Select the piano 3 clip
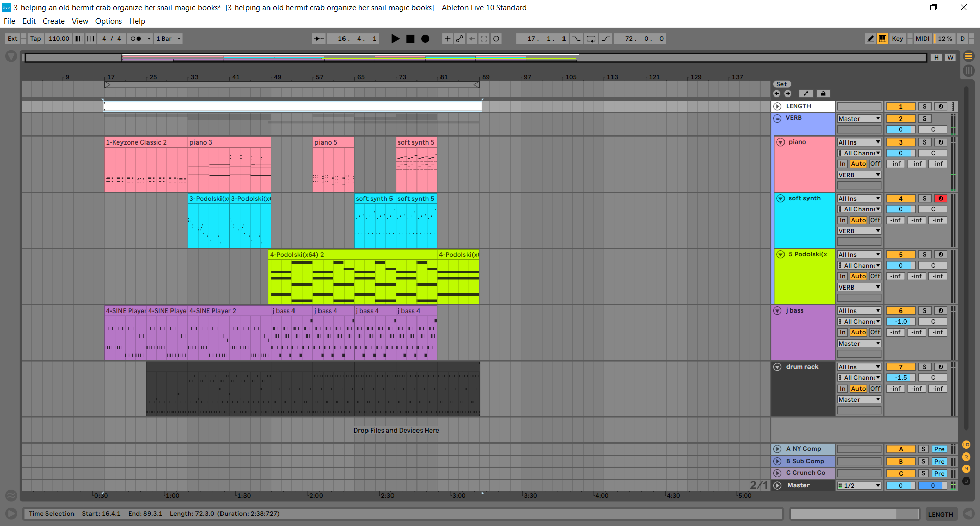This screenshot has height=526, width=980. [x=229, y=142]
